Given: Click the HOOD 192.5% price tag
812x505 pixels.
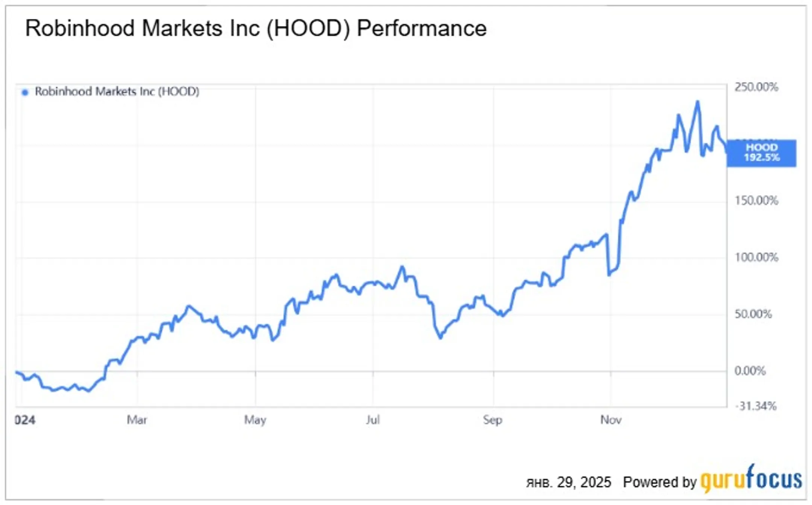Looking at the screenshot, I should pyautogui.click(x=761, y=153).
